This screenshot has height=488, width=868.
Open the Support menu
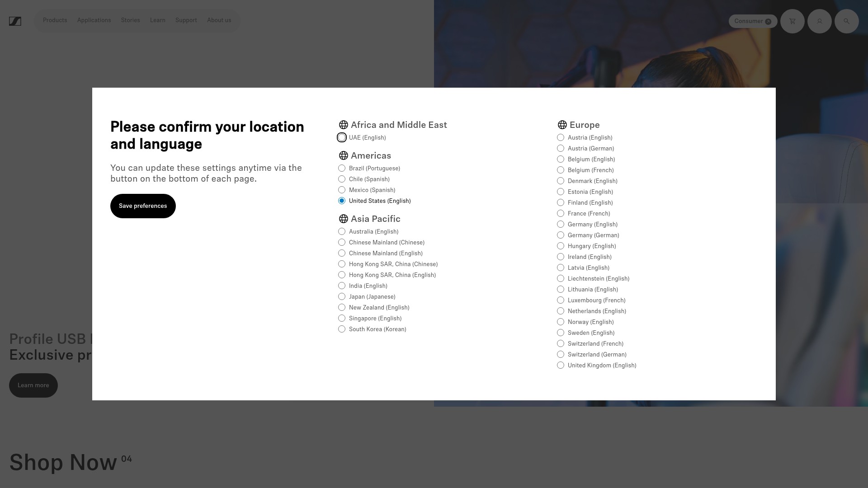click(x=186, y=20)
